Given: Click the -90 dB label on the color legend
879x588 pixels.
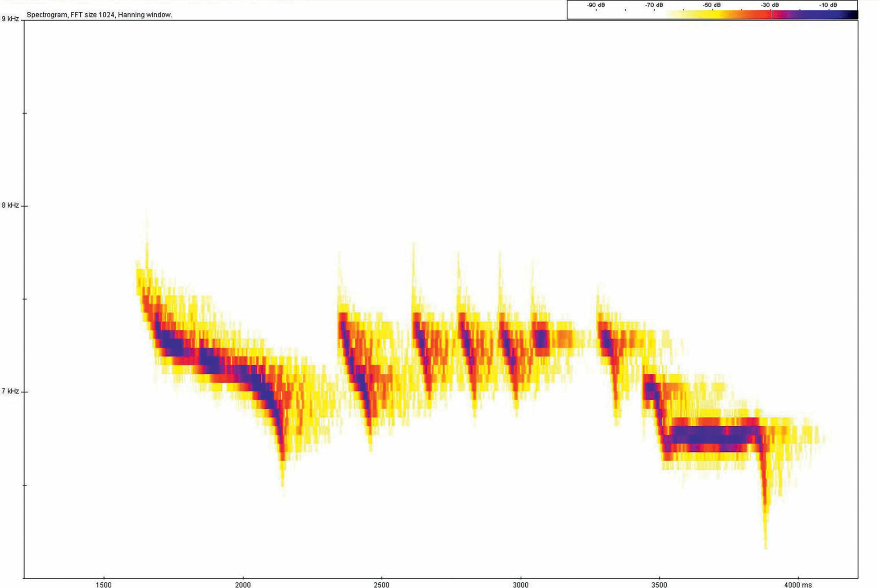Looking at the screenshot, I should [x=595, y=5].
